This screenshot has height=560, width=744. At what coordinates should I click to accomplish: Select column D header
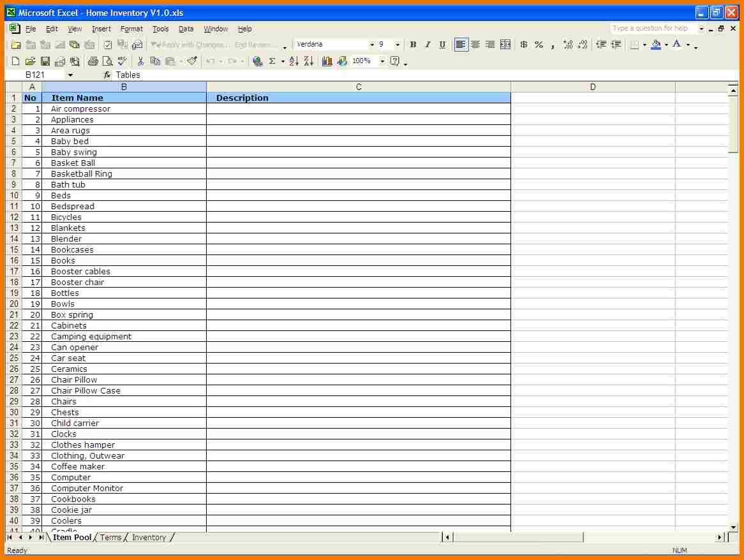pos(593,87)
